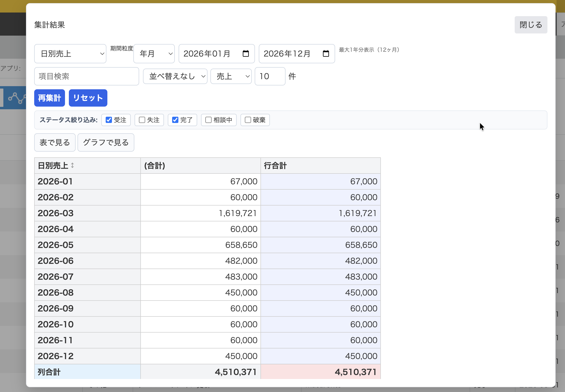Open the end month calendar picker icon
Image resolution: width=565 pixels, height=392 pixels.
(326, 54)
